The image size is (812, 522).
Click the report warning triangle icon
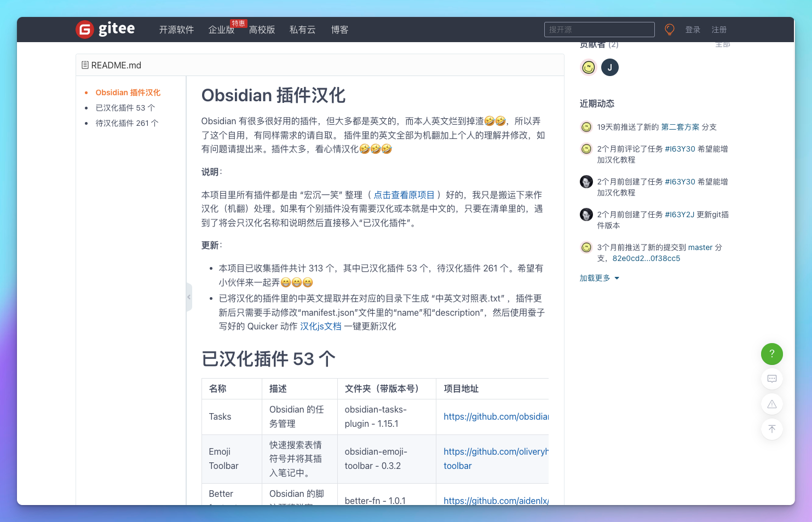pyautogui.click(x=771, y=404)
